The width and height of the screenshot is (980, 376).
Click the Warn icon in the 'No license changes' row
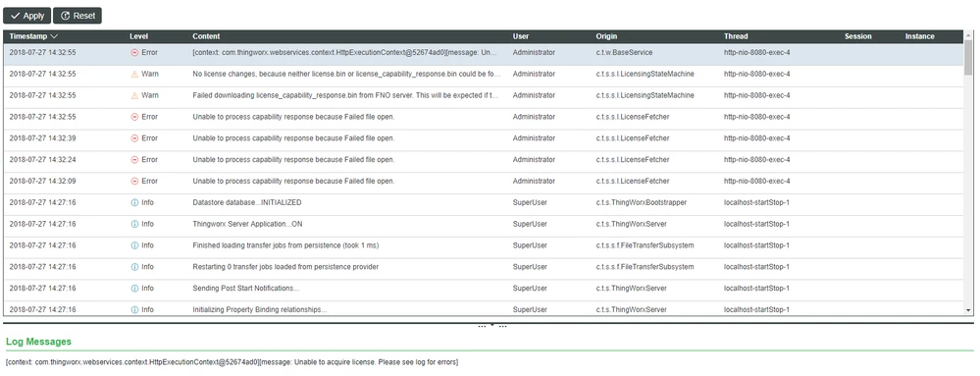(x=134, y=74)
